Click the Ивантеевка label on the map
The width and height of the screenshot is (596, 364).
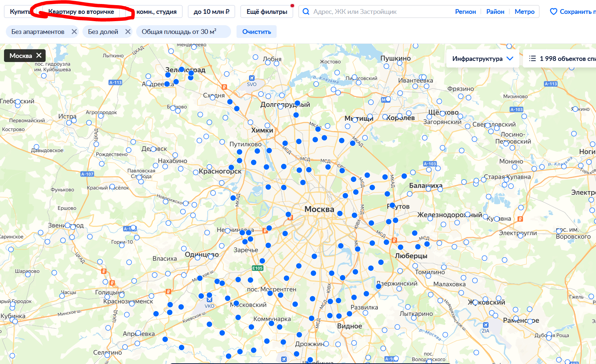(x=416, y=81)
